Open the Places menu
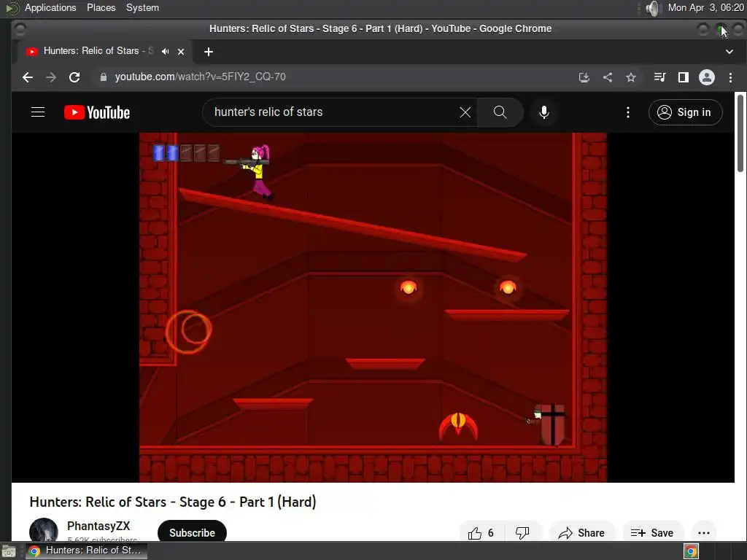The image size is (747, 560). click(x=101, y=7)
